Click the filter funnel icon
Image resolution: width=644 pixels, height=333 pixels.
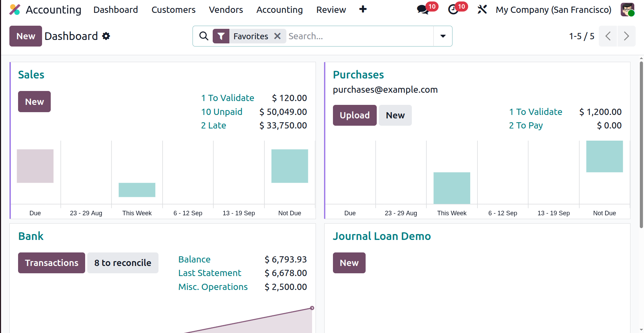point(221,36)
